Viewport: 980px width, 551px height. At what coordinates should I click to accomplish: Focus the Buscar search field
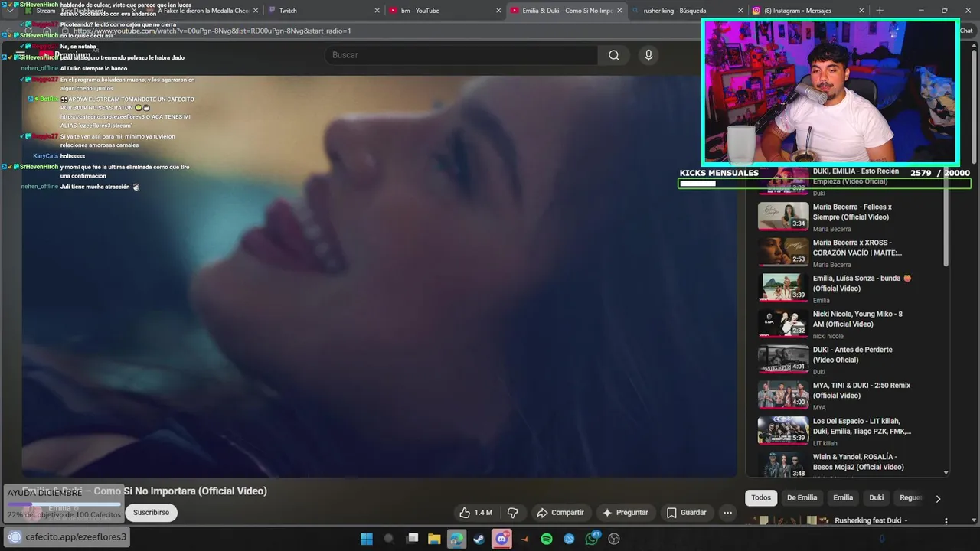pos(462,55)
